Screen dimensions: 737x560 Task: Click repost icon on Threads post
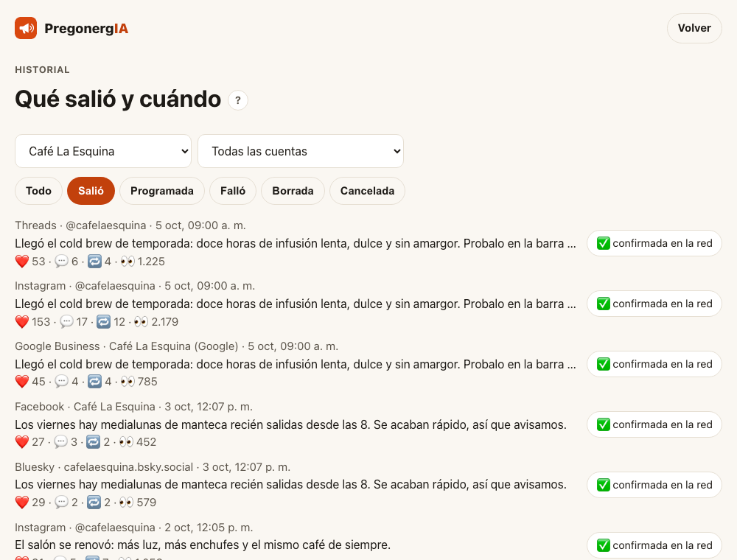(94, 261)
